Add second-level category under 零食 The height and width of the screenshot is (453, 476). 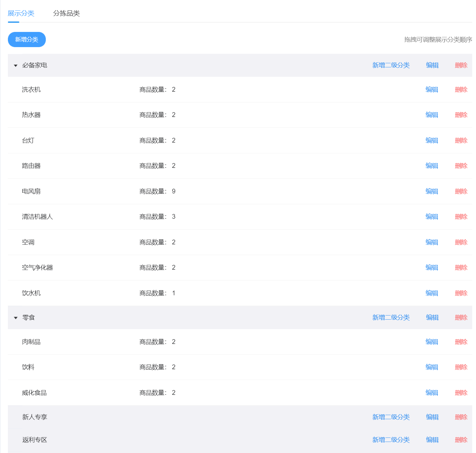coord(391,317)
